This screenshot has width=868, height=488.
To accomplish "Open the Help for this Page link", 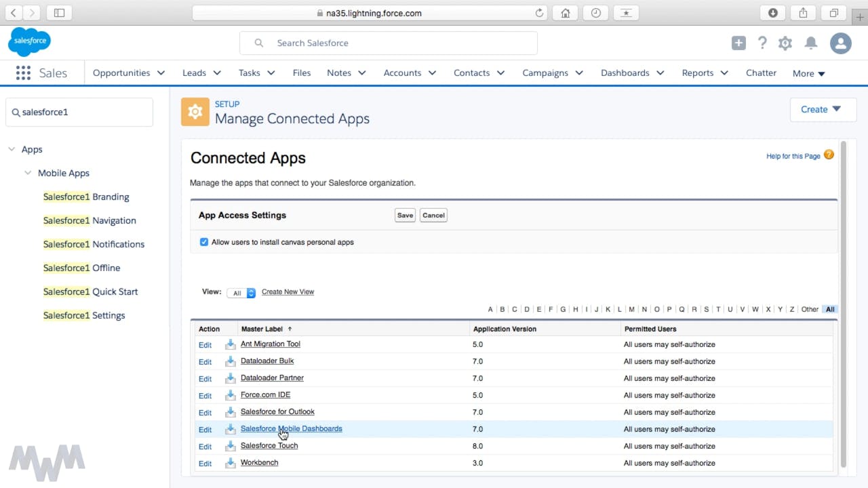I will [793, 156].
